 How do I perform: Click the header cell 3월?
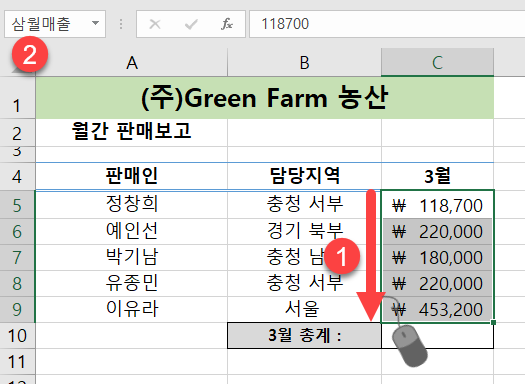tap(437, 176)
